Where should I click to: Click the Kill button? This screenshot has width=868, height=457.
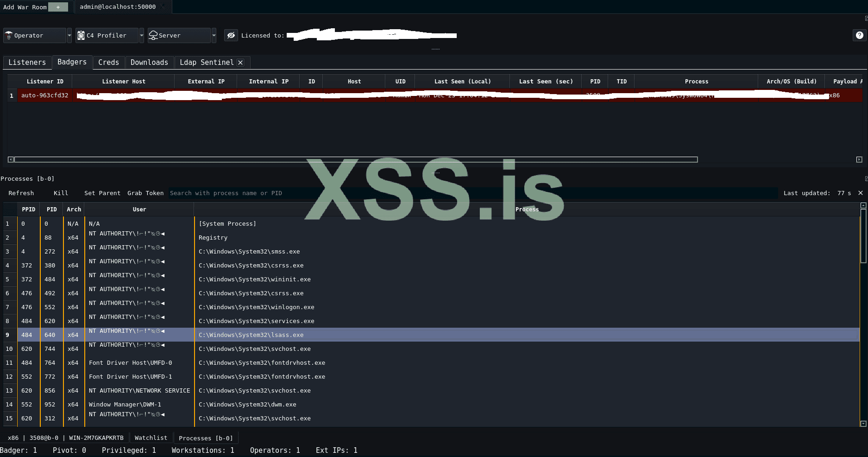[61, 193]
